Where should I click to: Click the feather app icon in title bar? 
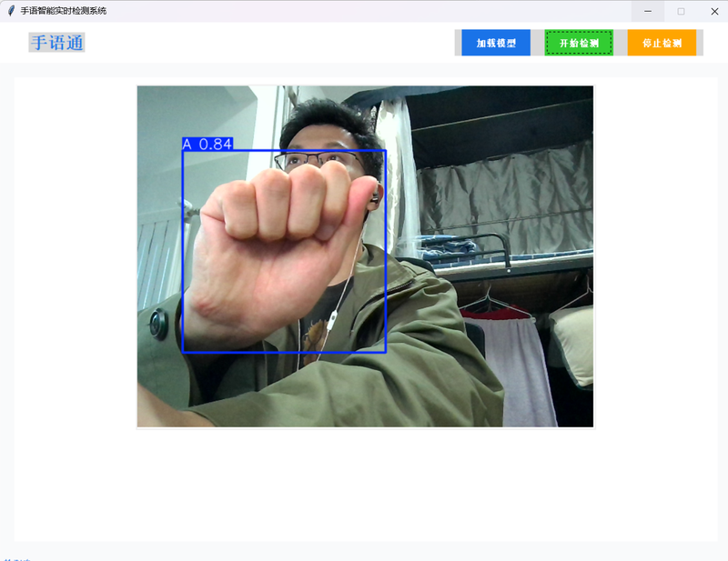(x=11, y=11)
